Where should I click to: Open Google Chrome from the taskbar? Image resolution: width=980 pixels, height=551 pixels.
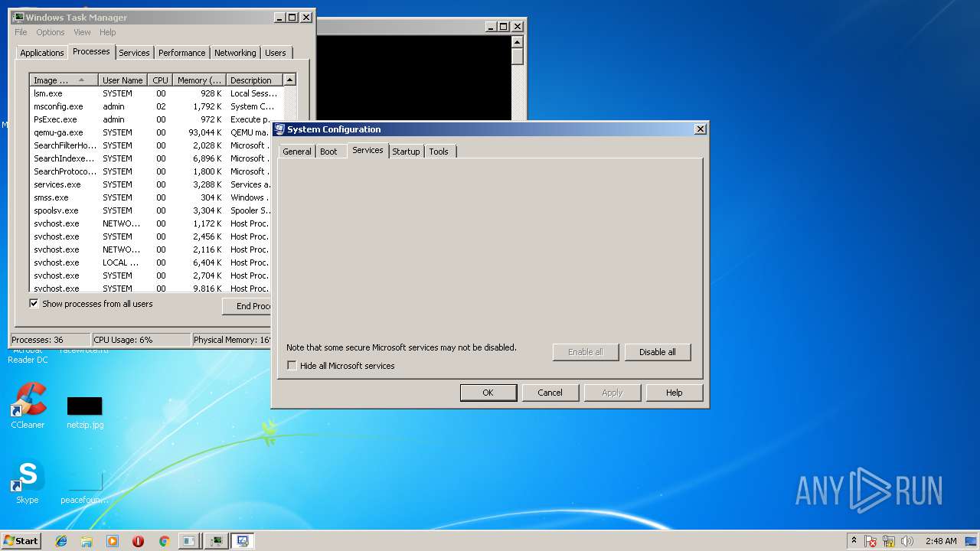click(164, 541)
